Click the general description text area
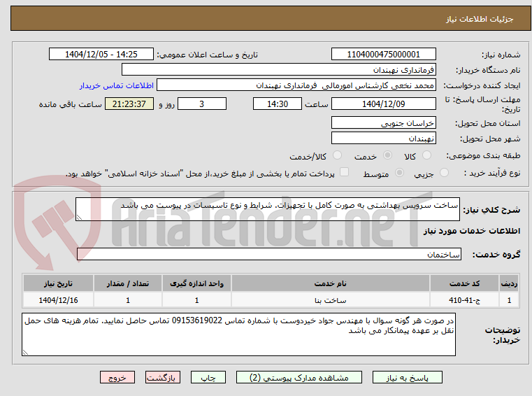 [267, 209]
